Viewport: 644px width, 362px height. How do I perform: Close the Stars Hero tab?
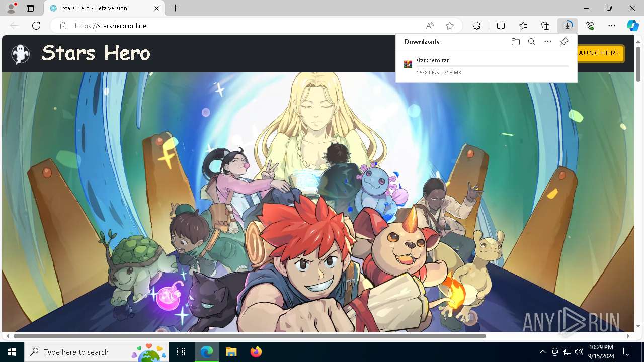coord(157,8)
